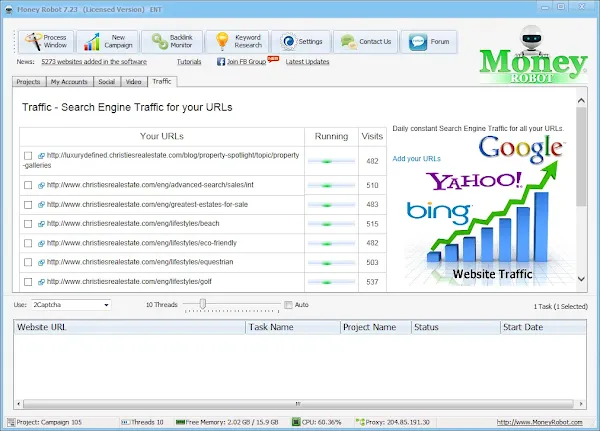Click the traffic panel scroll up arrow
Image resolution: width=600 pixels, height=431 pixels.
tap(581, 101)
